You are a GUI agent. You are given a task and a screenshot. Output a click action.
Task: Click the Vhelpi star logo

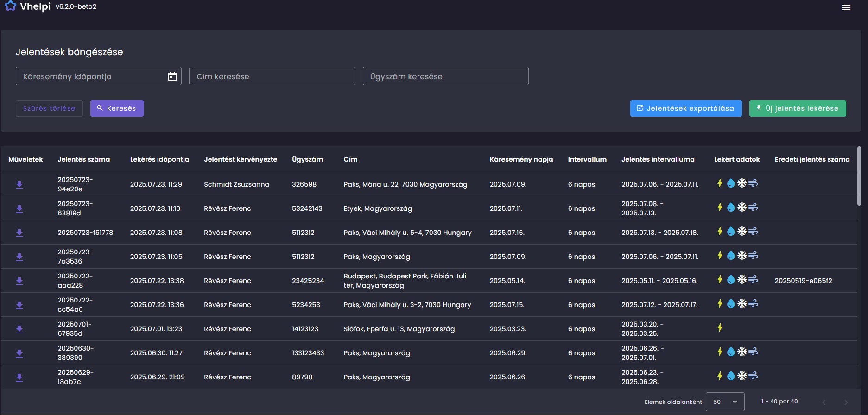(10, 6)
